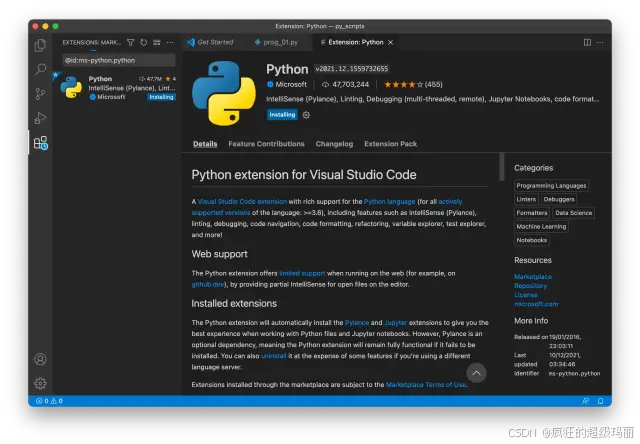Clear extensions search results icon
Viewport: 640px width, 444px height.
point(157,42)
